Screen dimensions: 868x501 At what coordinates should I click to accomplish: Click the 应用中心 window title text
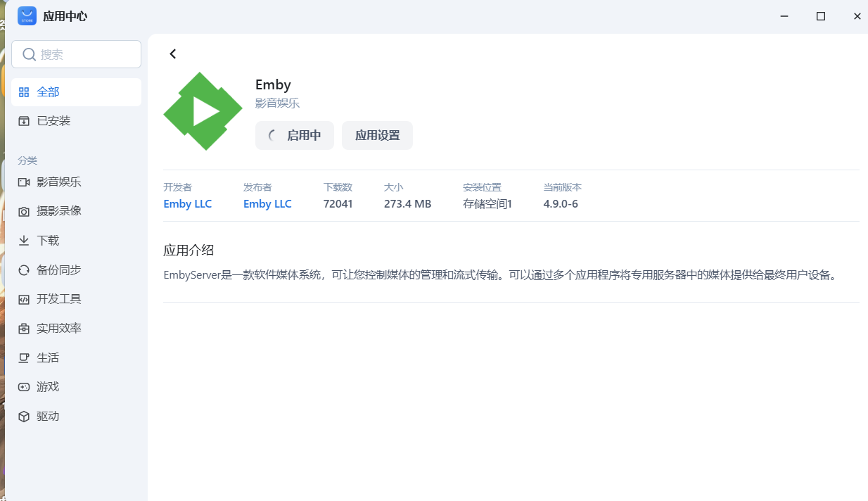click(x=65, y=16)
